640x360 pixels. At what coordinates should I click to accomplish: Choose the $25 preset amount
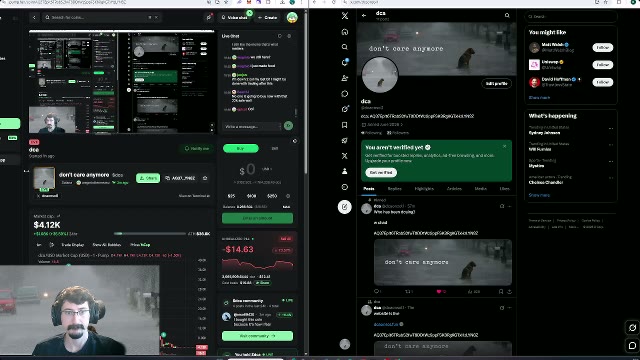coord(231,196)
